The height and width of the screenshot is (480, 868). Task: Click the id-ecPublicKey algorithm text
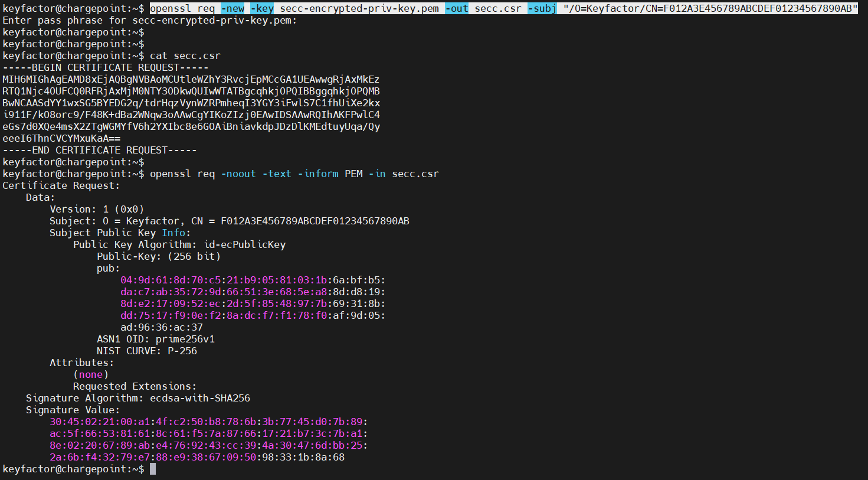coord(244,244)
